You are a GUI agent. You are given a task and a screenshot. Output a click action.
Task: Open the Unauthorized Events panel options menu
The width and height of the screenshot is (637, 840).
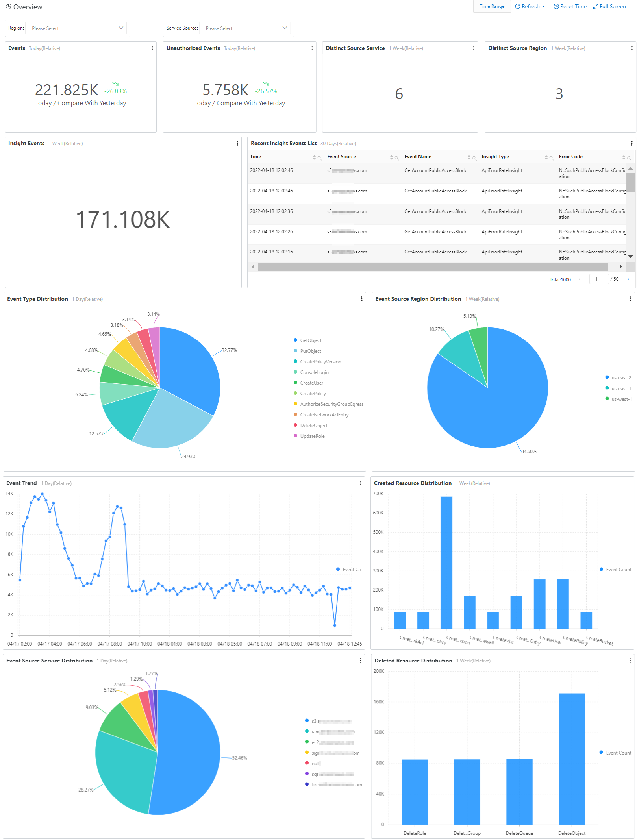[312, 48]
